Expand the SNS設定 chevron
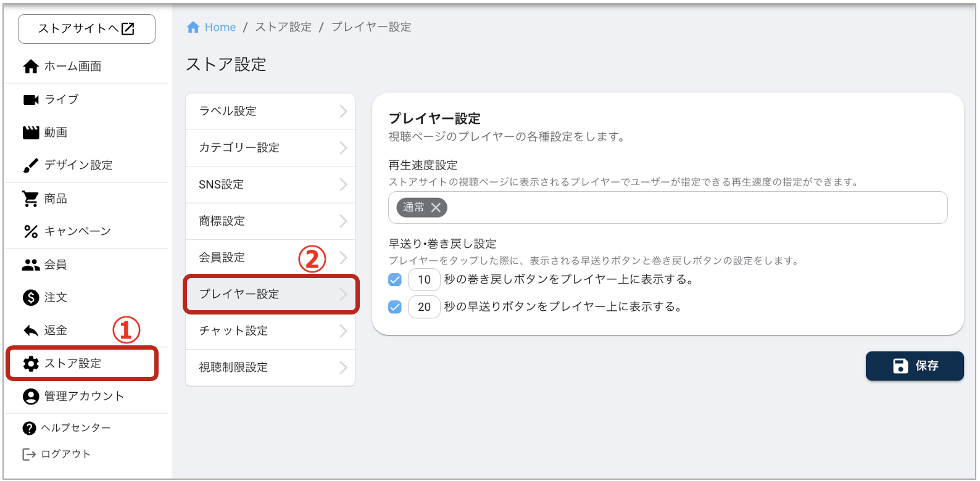Image resolution: width=980 pixels, height=481 pixels. (344, 184)
